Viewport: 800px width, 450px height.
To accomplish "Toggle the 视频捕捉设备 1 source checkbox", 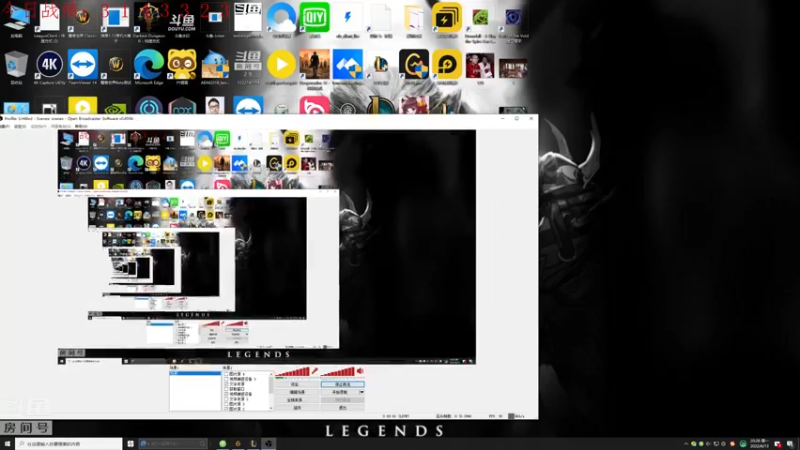I will pos(227,379).
